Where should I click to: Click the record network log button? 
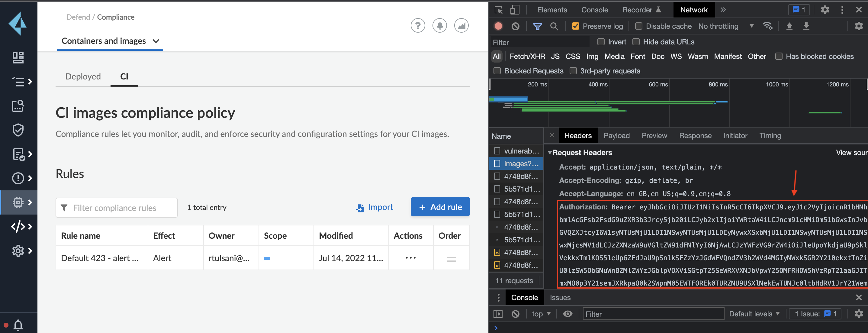point(498,26)
